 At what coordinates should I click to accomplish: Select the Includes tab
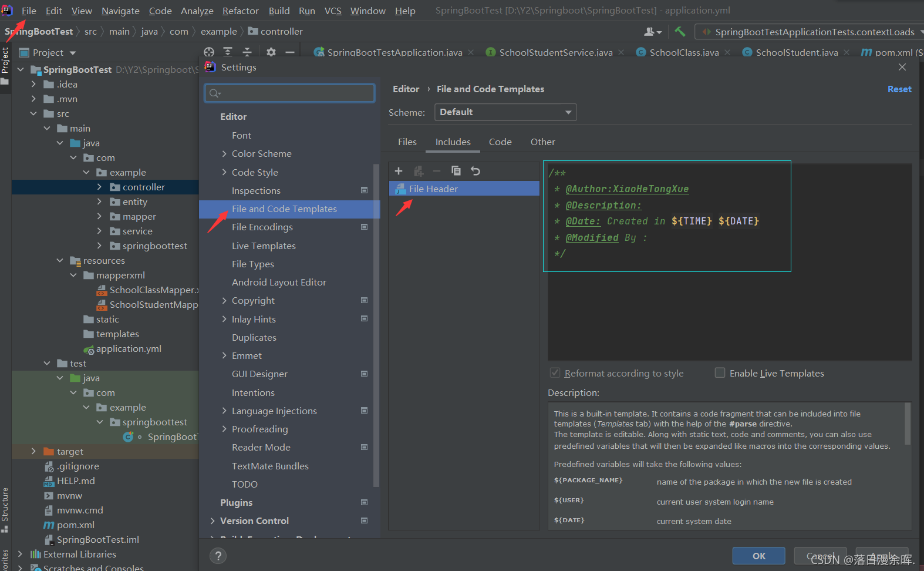pos(453,142)
